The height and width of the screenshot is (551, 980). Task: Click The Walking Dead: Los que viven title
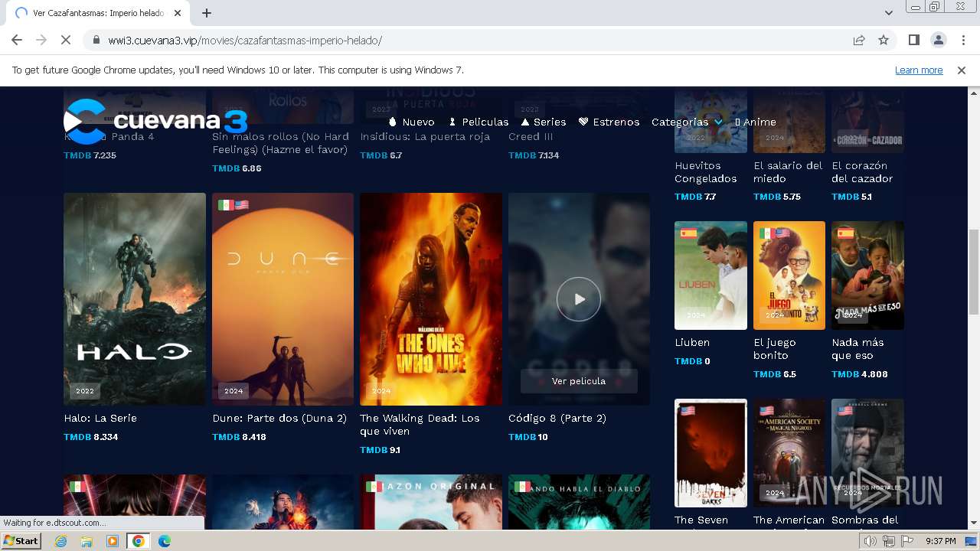point(420,425)
